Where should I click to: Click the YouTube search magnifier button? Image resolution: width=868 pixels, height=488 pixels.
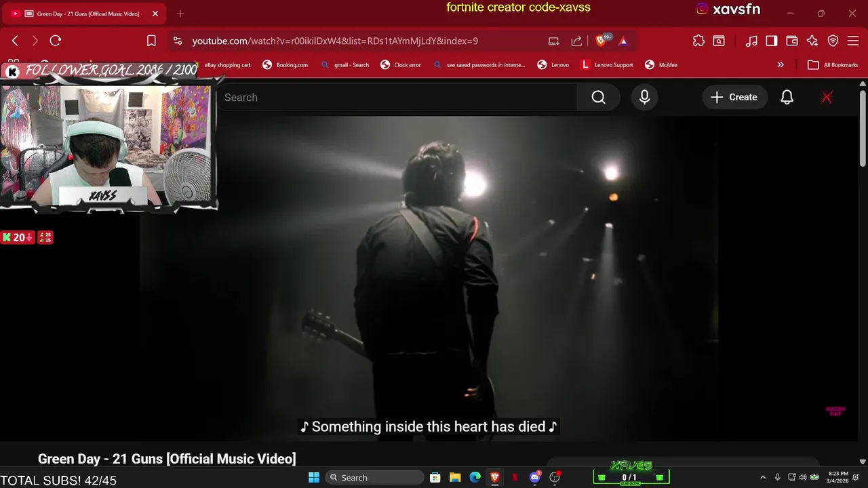[x=598, y=98]
